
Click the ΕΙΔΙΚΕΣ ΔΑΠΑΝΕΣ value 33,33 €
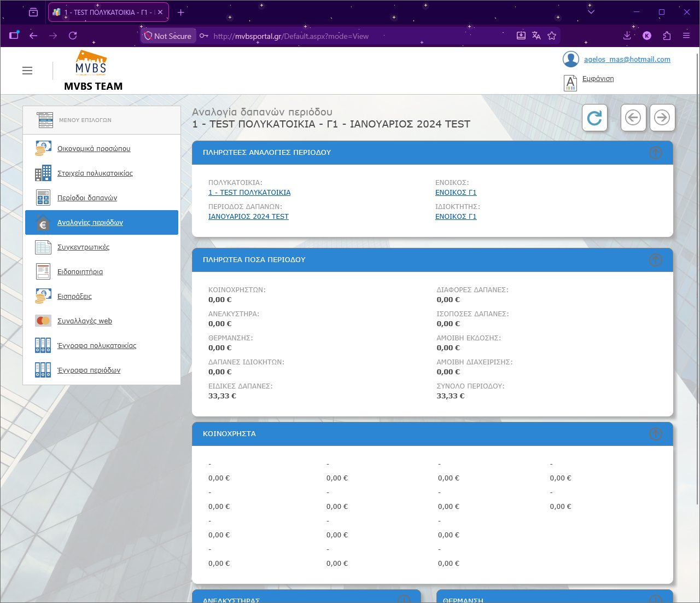point(222,396)
